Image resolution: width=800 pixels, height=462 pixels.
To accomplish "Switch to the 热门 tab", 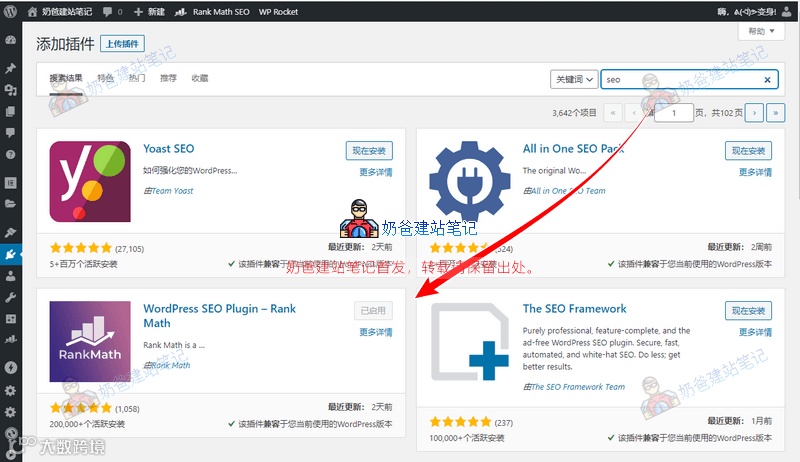I will tap(137, 78).
